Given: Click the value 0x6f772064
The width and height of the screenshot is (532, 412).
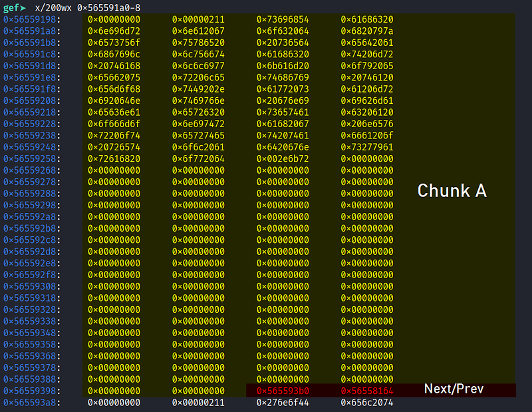Looking at the screenshot, I should [x=198, y=158].
